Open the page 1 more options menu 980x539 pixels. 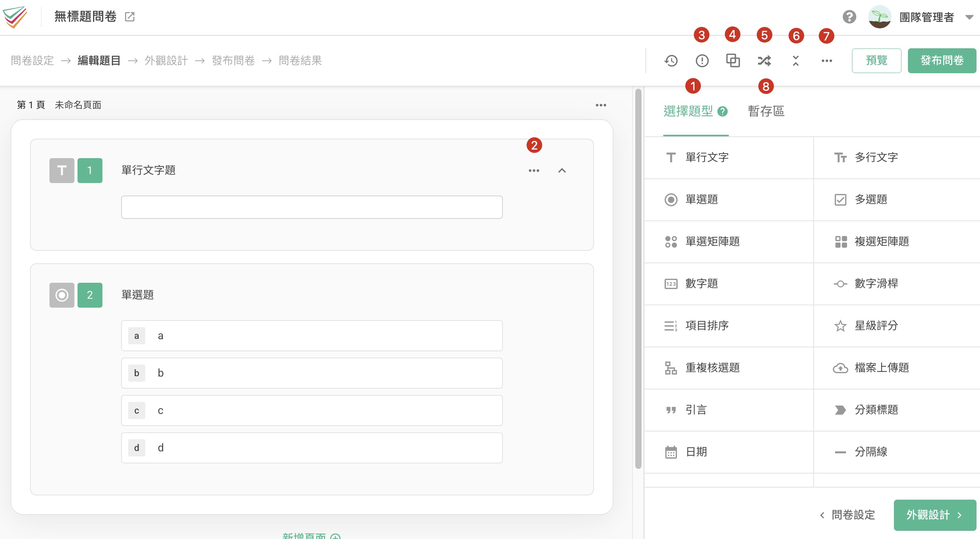pyautogui.click(x=601, y=105)
